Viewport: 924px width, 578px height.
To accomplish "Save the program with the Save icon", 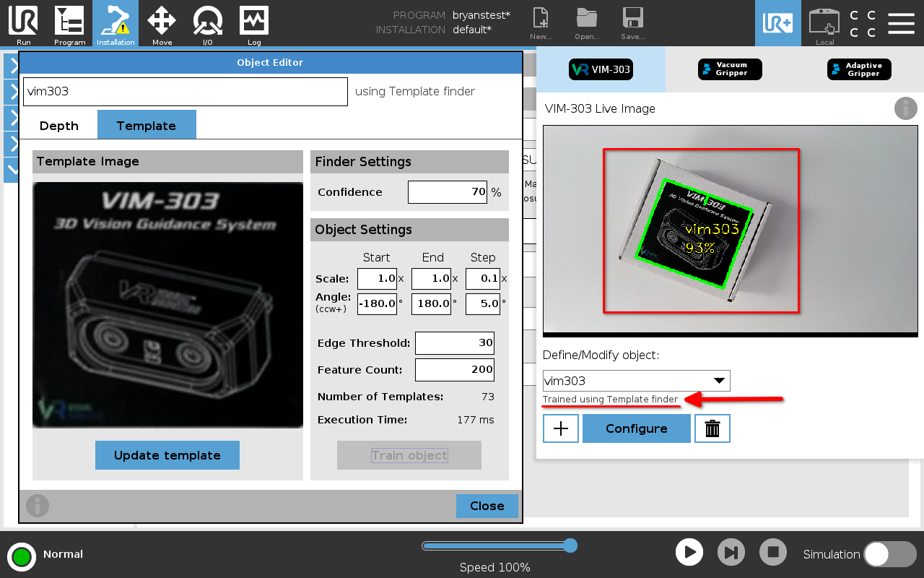I will (x=633, y=24).
